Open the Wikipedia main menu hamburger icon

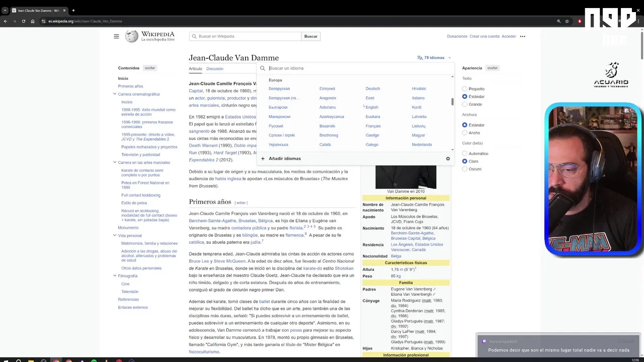pyautogui.click(x=116, y=36)
